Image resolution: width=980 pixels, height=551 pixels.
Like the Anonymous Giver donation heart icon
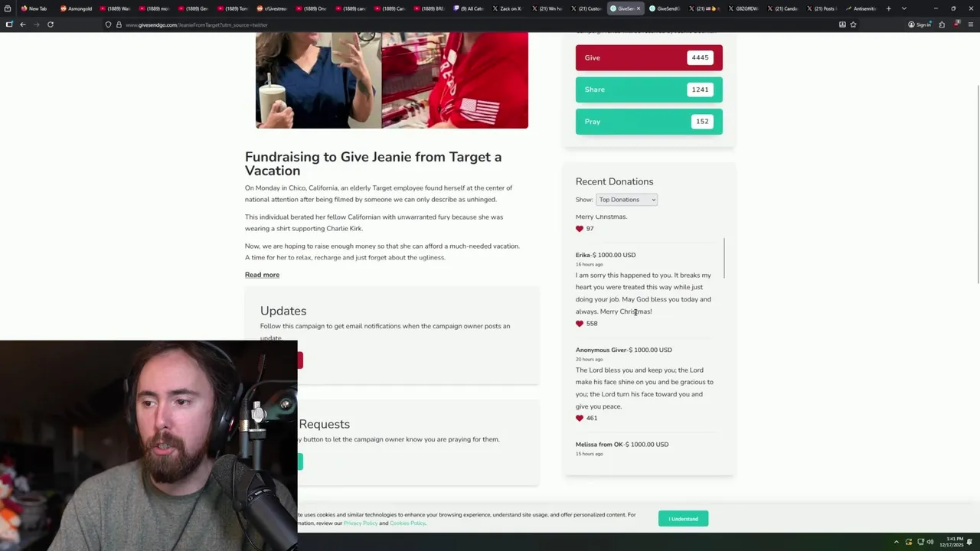point(580,419)
